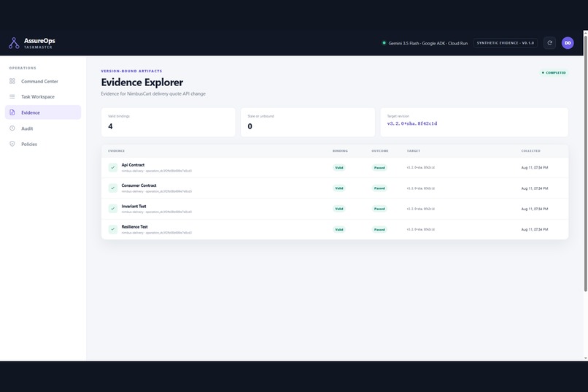Click Passed badge in Resilience Test row
This screenshot has width=588, height=392.
(379, 229)
